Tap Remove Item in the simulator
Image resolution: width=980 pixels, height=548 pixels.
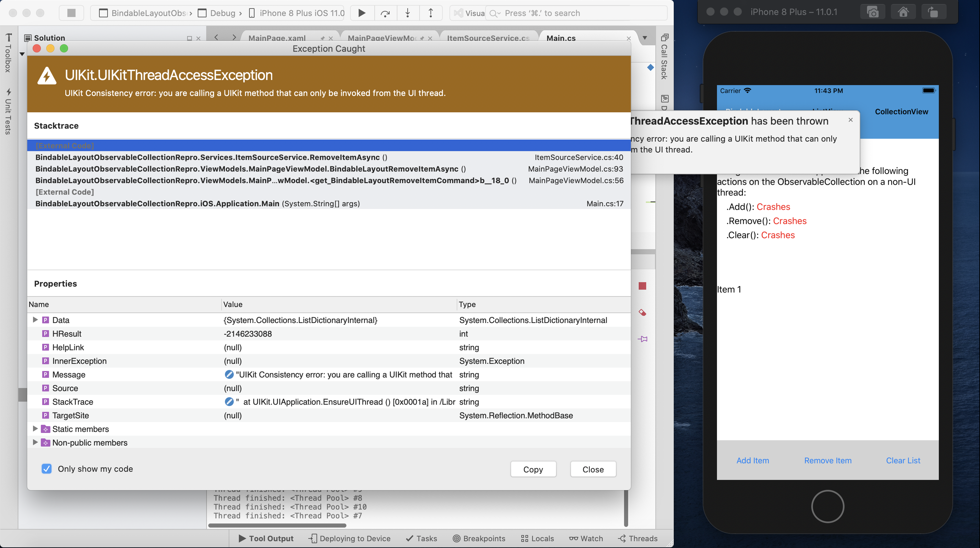tap(828, 461)
